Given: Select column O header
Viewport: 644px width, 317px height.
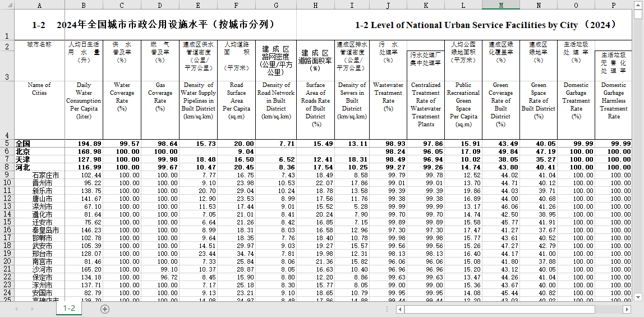Looking at the screenshot, I should click(x=576, y=5).
